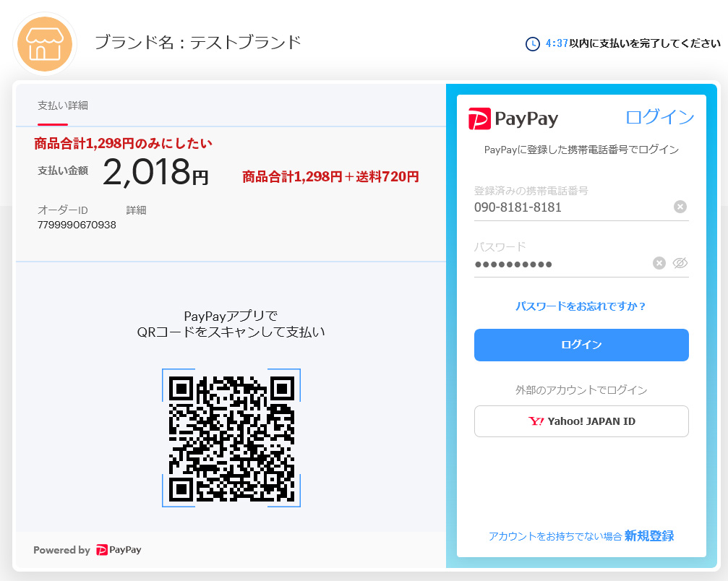The width and height of the screenshot is (728, 581).
Task: Clear the phone number field
Action: 680,207
